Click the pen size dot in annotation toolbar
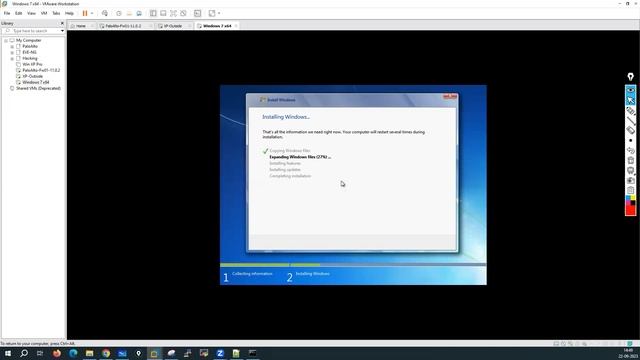This screenshot has height=360, width=640. (631, 140)
